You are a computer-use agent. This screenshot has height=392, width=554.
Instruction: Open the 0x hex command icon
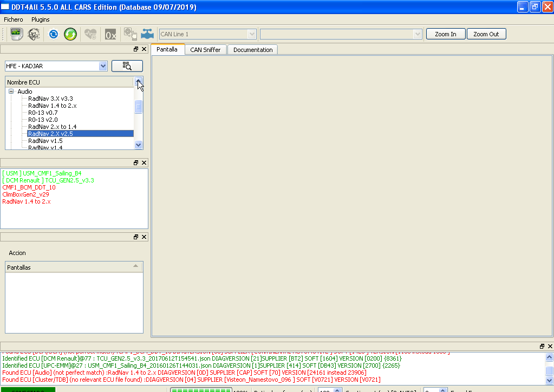(x=110, y=35)
